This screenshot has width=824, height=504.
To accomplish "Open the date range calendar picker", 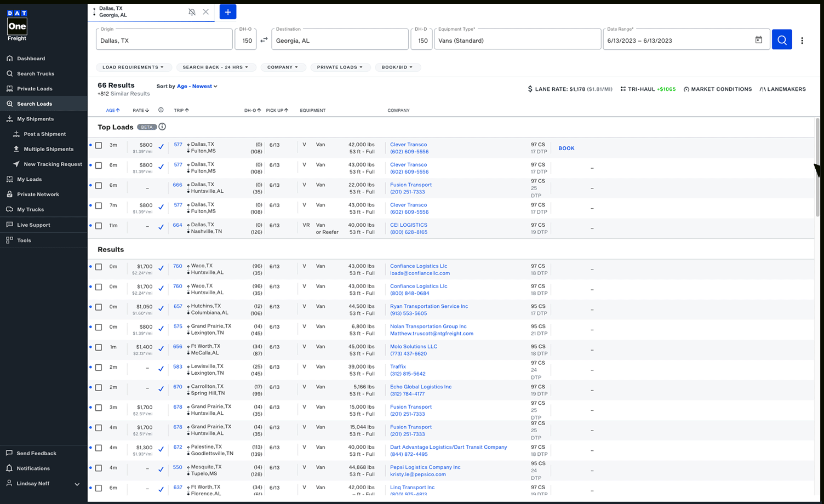I will [x=758, y=40].
